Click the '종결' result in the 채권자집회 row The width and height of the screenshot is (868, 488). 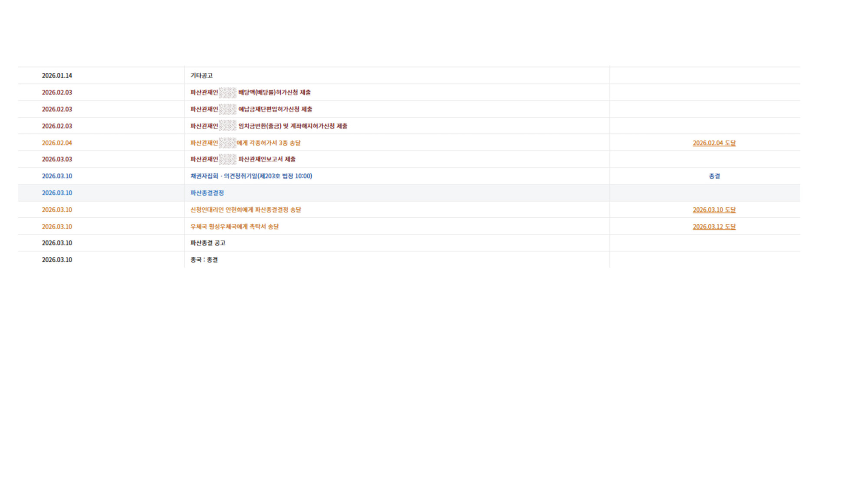pos(714,176)
